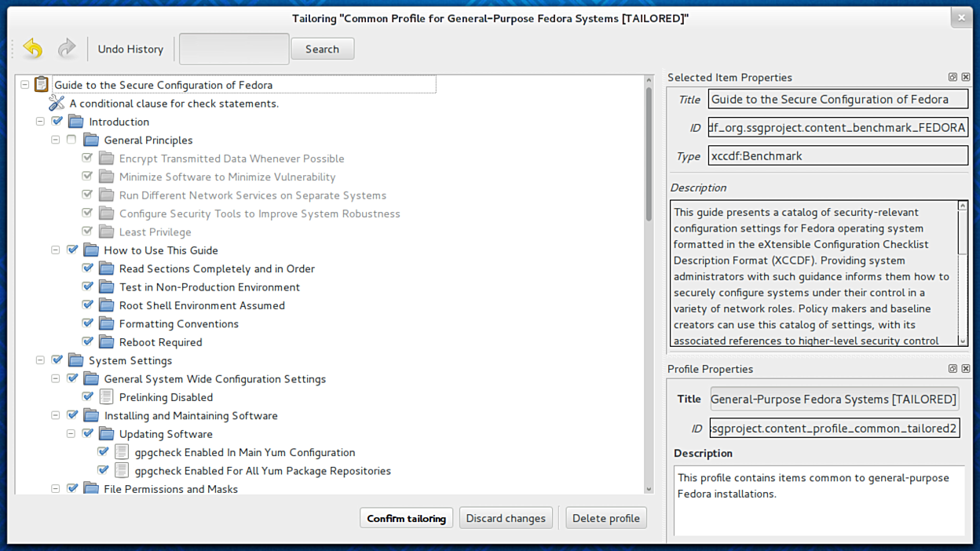Screen dimensions: 980x551
Task: Close the Tailoring dialog window
Action: pyautogui.click(x=961, y=16)
